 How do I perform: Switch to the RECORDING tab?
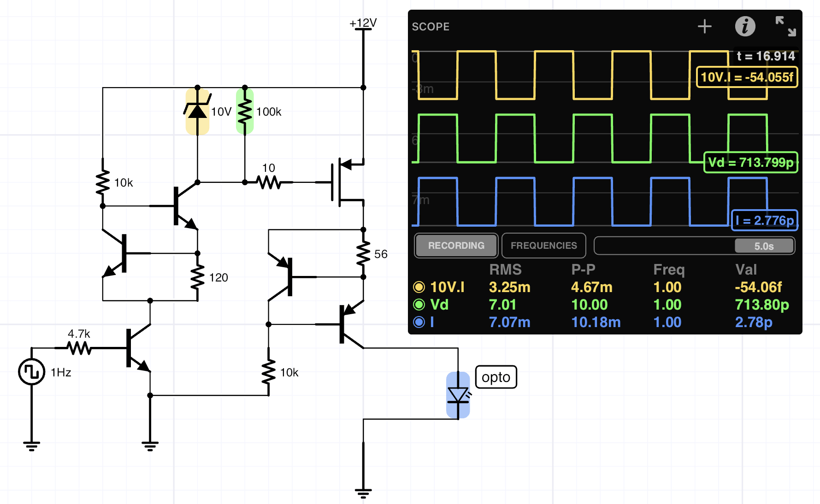[x=456, y=246]
